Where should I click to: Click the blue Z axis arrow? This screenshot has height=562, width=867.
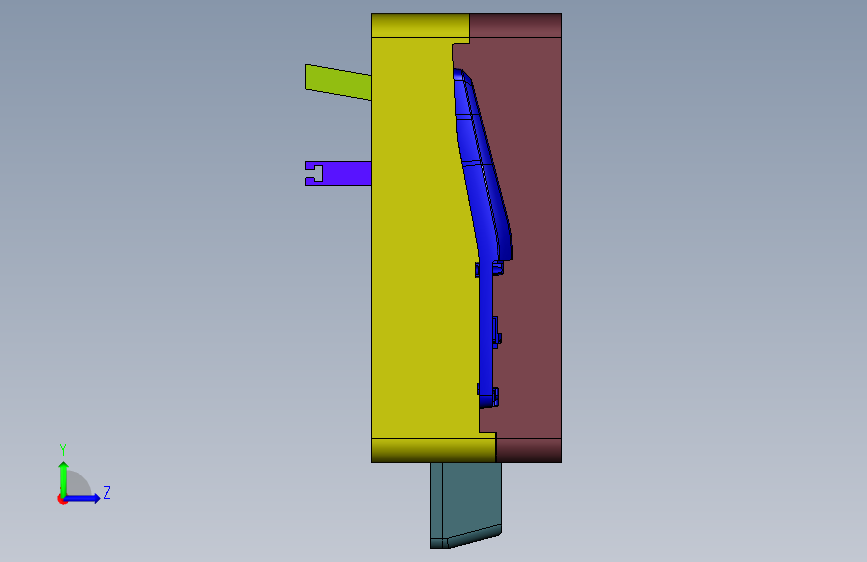click(83, 498)
